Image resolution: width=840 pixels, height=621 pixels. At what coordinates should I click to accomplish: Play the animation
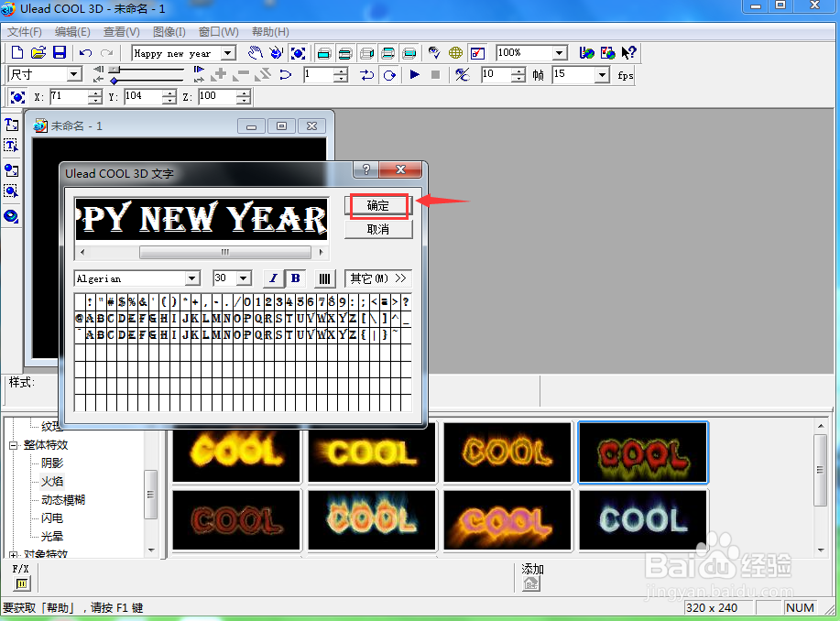coord(414,74)
